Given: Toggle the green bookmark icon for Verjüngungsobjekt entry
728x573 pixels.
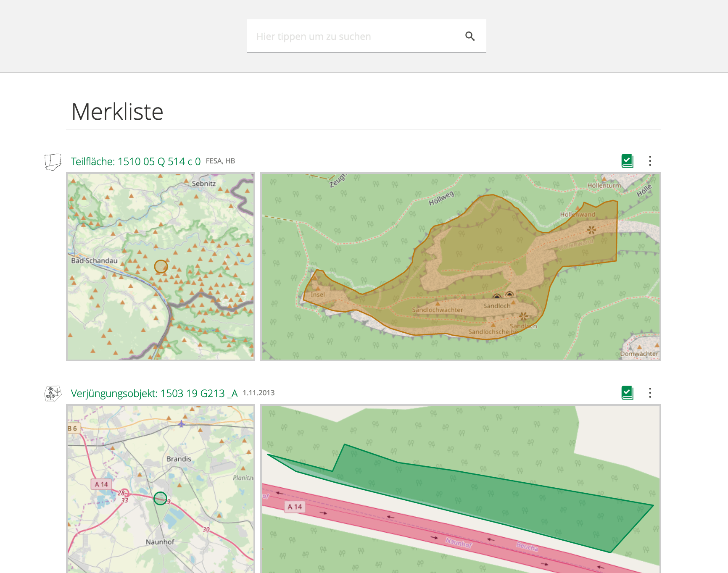Looking at the screenshot, I should point(628,393).
